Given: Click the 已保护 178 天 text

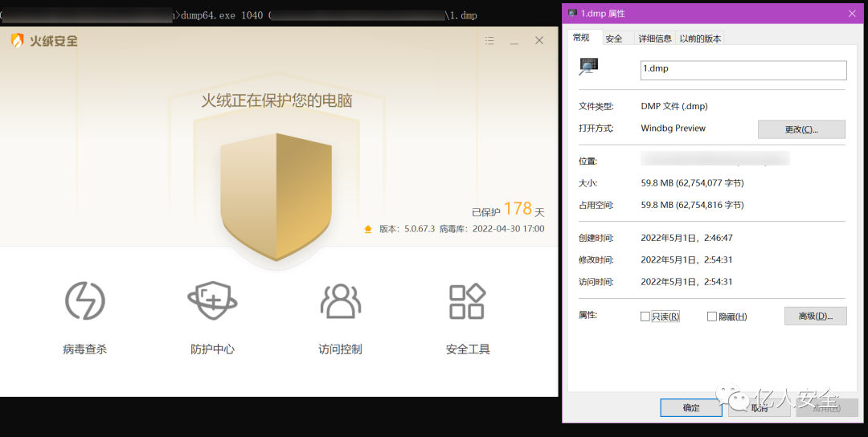Looking at the screenshot, I should tap(508, 209).
